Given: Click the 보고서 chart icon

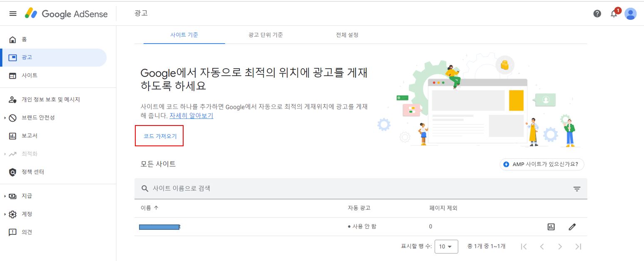Looking at the screenshot, I should click(x=12, y=136).
